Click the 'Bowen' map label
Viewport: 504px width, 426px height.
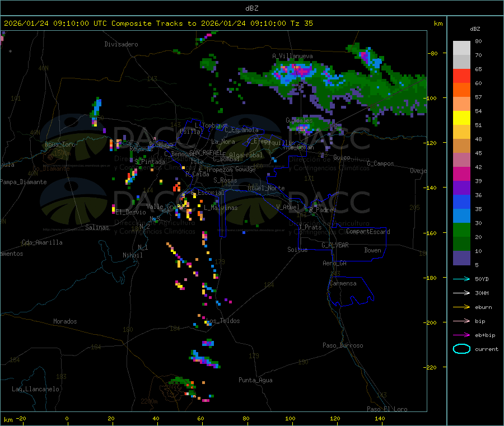pos(372,250)
